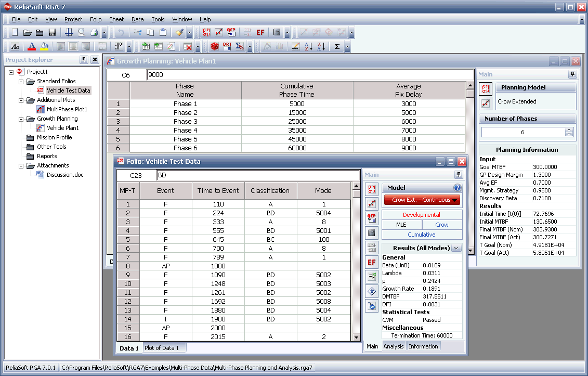Click the red dice Monte Carlo icon
Screen dimensions: 588x376
point(215,46)
